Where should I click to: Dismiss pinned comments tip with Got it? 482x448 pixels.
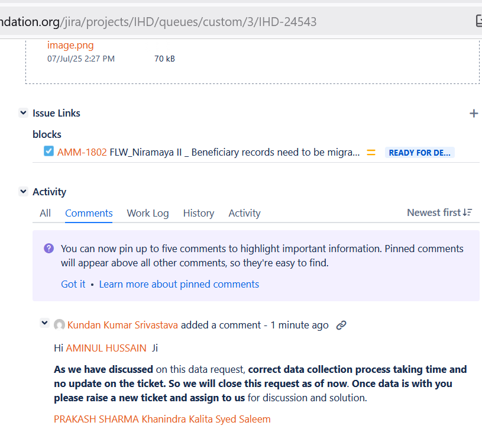pyautogui.click(x=73, y=284)
